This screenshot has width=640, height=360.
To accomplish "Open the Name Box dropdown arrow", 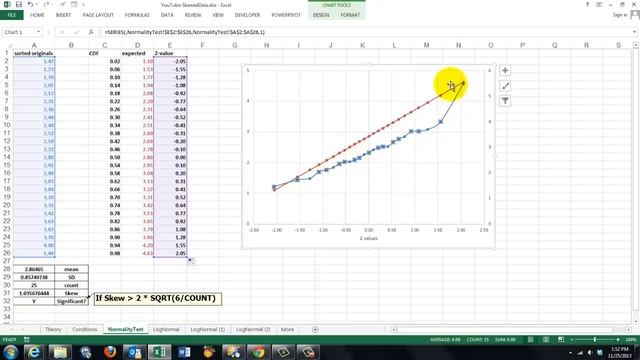I will click(38, 32).
